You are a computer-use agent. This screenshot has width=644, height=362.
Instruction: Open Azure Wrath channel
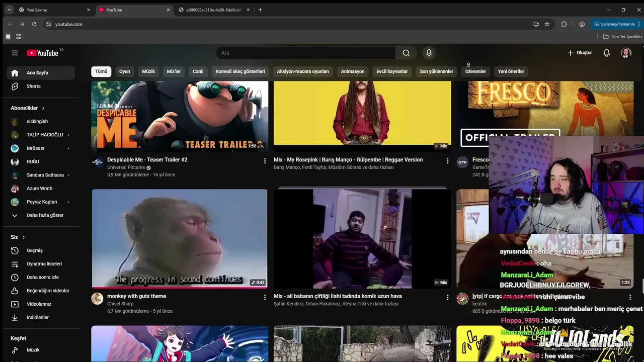(x=41, y=189)
